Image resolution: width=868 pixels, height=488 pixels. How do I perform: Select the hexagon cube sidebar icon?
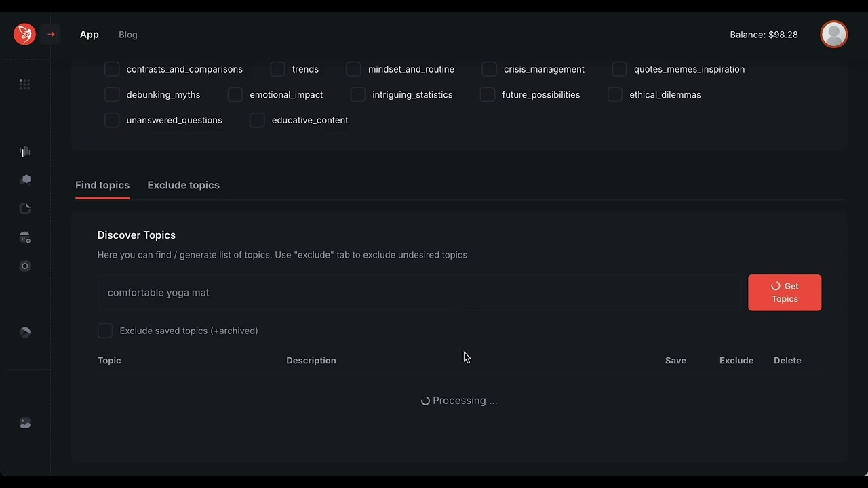tap(25, 180)
